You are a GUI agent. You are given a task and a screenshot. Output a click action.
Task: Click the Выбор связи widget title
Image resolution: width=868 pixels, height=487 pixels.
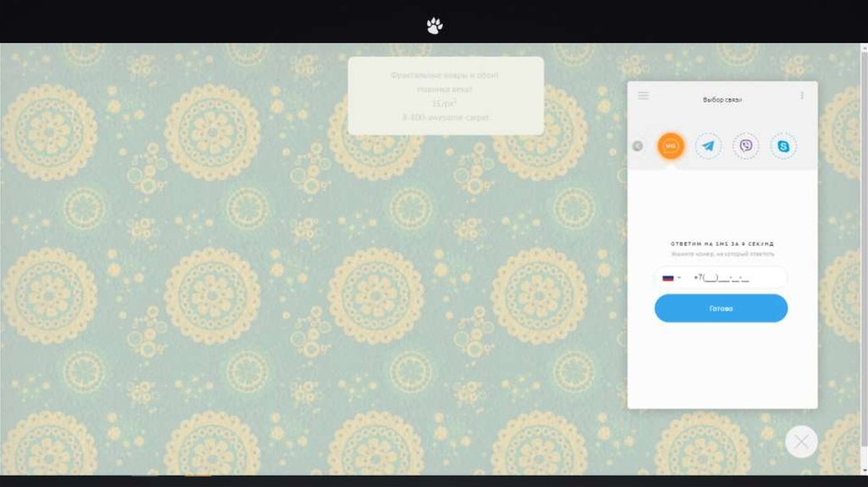click(x=722, y=100)
